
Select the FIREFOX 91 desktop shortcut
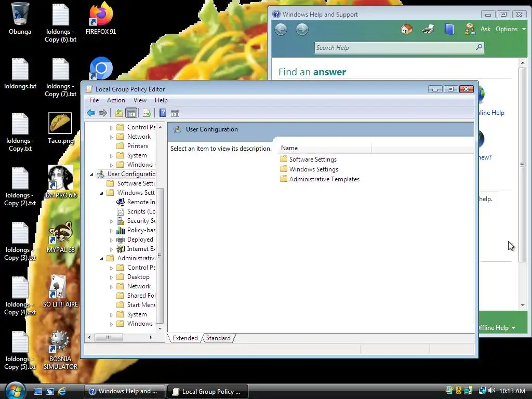point(101,19)
